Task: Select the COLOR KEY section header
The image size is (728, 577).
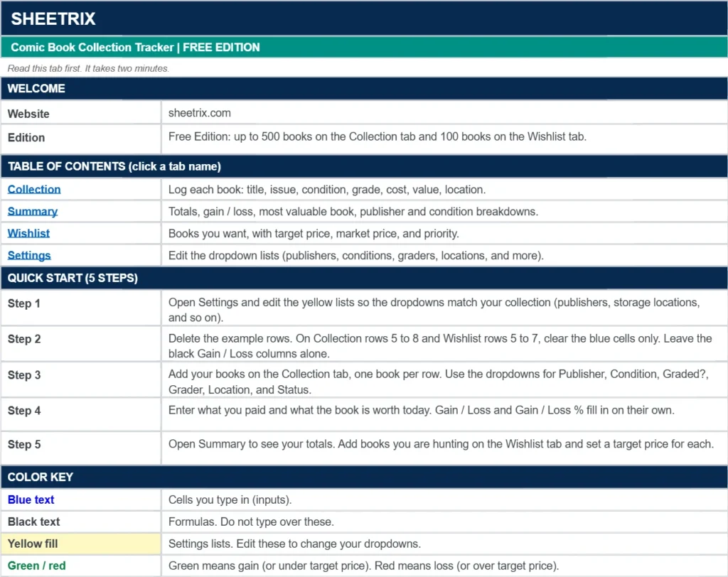Action: click(364, 477)
